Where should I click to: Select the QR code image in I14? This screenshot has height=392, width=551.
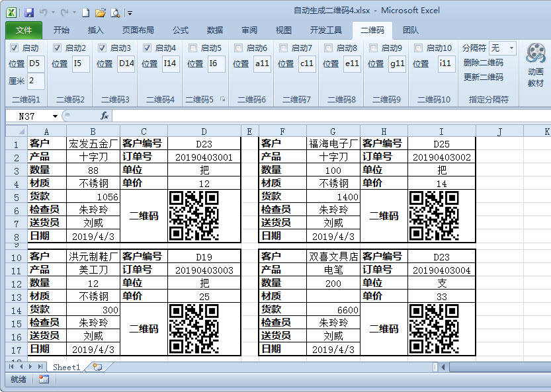pos(435,329)
